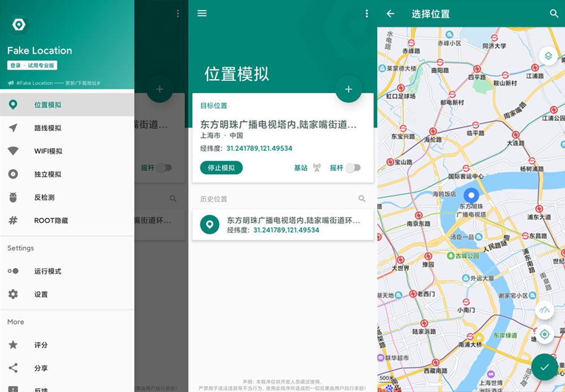Open the #Fake Location 更新/下载地址 announcement link
Screen dimensions: 565x392
click(54, 83)
